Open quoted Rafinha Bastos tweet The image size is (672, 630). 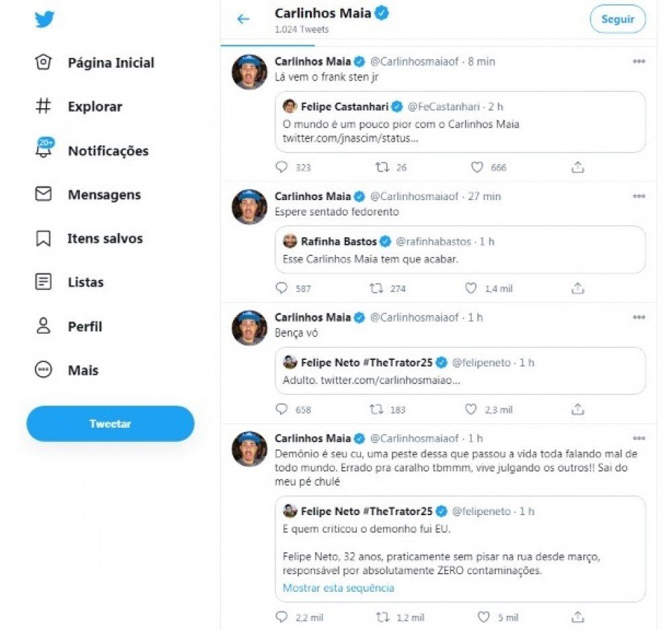460,250
